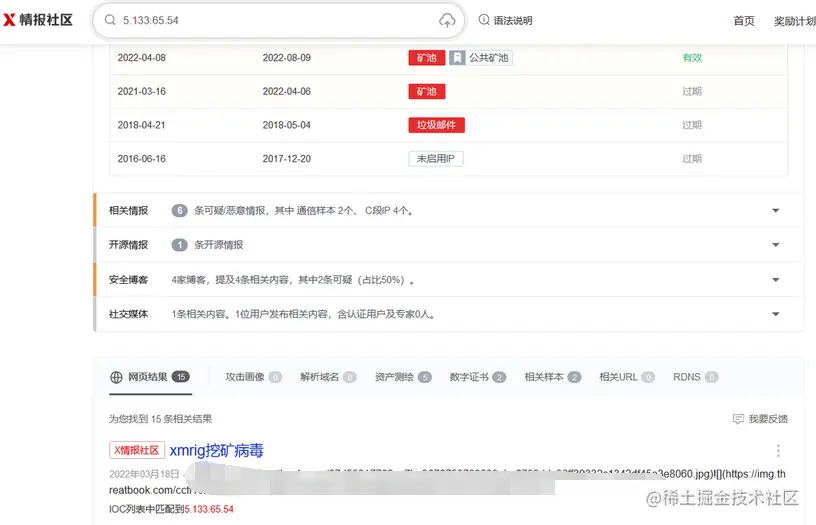Expand the 相关情报 section arrow
816x525 pixels.
(775, 211)
